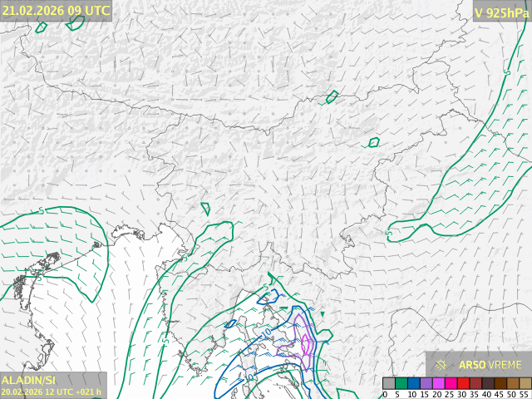
Task: Select the green 5 legend swatch
Action: pos(401,383)
